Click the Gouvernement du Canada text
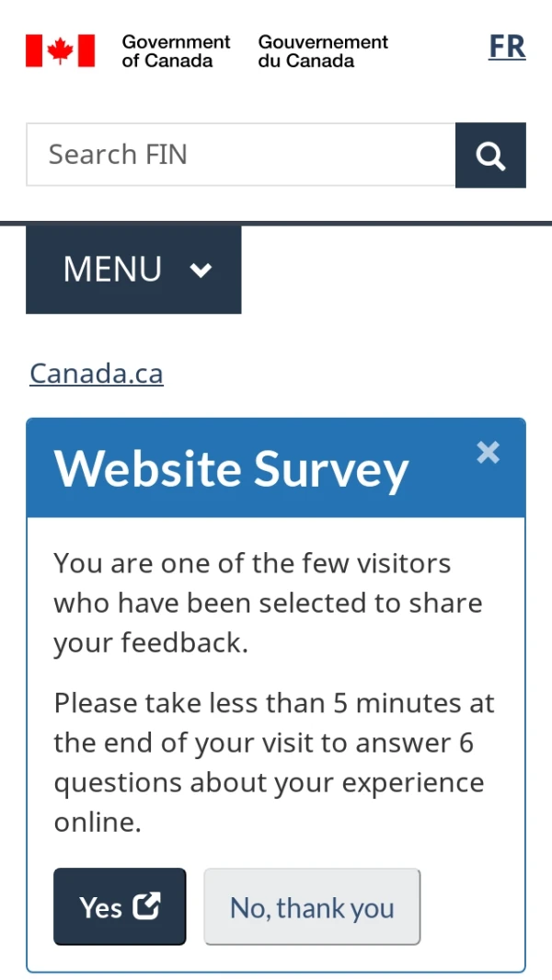The height and width of the screenshot is (980, 552). click(x=323, y=52)
